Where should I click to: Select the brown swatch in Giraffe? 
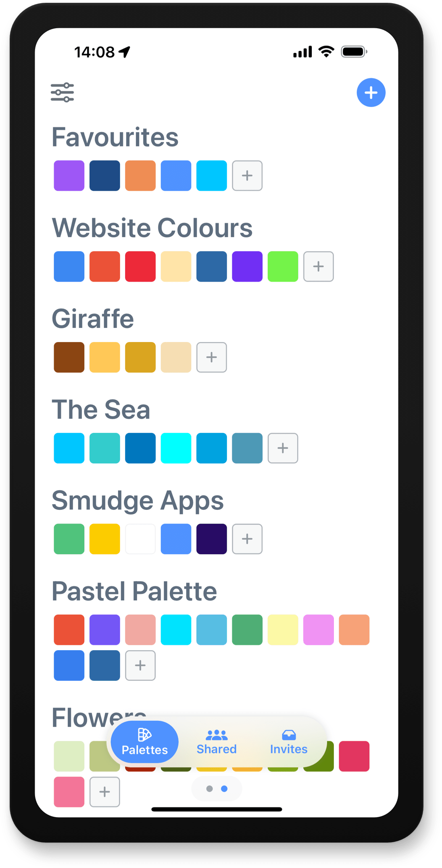[x=69, y=357]
